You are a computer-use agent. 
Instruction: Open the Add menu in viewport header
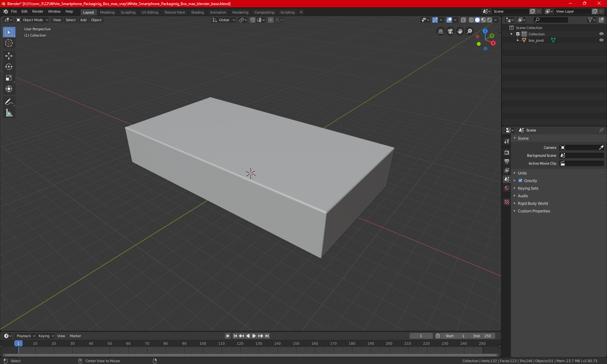point(83,20)
